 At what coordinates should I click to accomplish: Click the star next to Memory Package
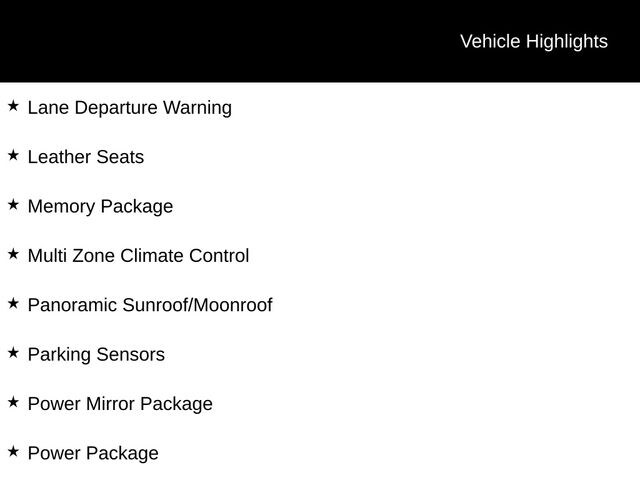[13, 205]
